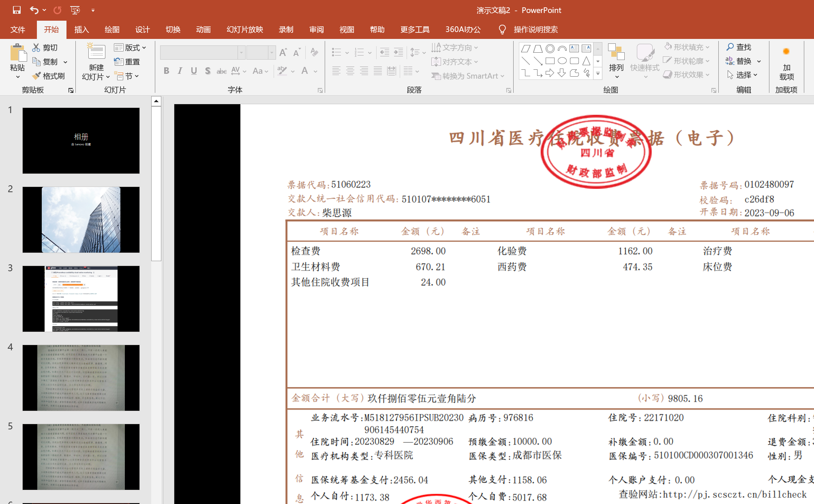Select slide 2 thumbnail with building
Screen dimensions: 814x504
pos(81,219)
